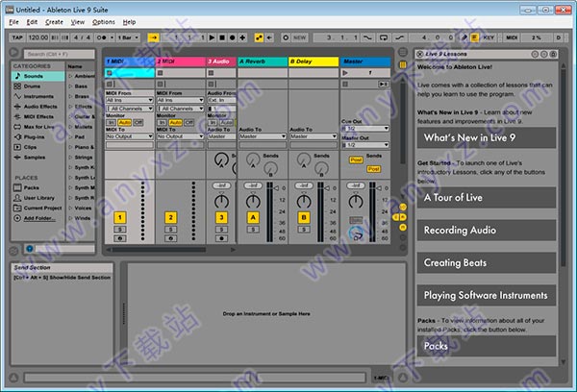Select Drums in browser categories

click(x=38, y=86)
